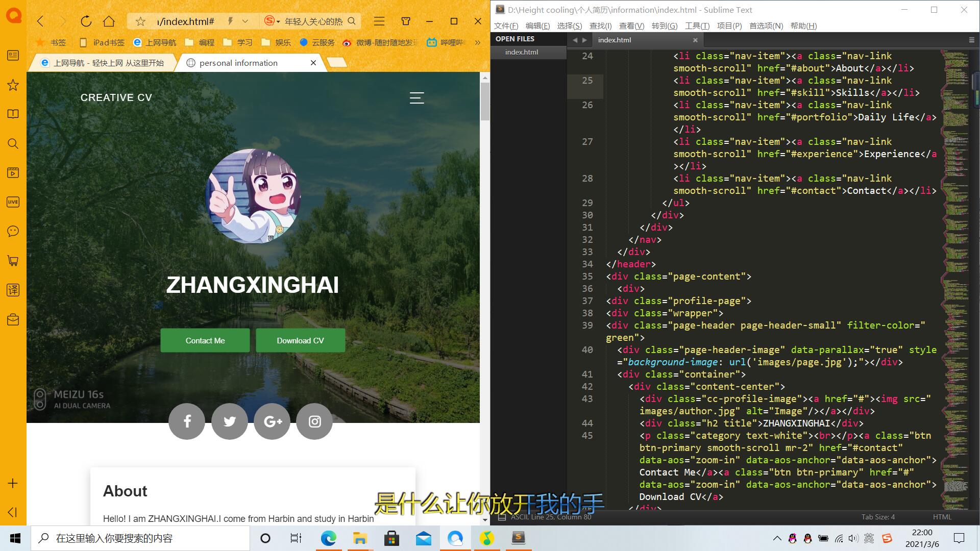This screenshot has width=980, height=551.
Task: Open 编辑(E) menu in Sublime
Action: (x=538, y=26)
